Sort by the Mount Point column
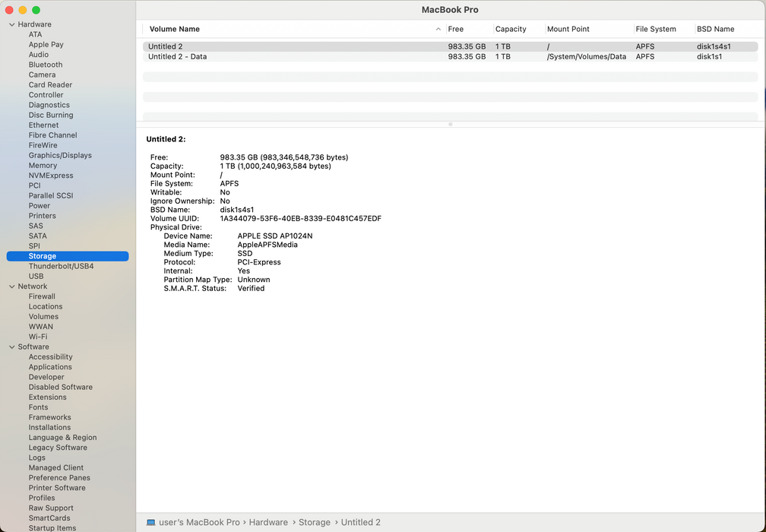The height and width of the screenshot is (532, 766). (568, 29)
